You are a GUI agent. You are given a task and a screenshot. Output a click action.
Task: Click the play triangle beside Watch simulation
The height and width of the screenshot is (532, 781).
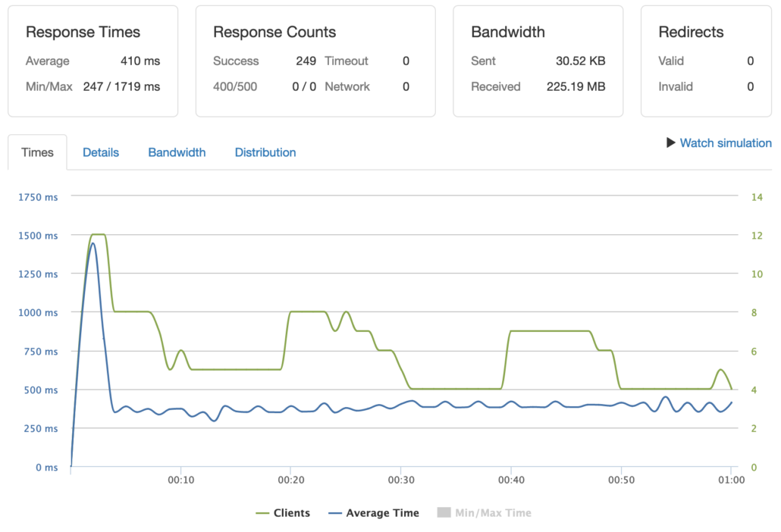(670, 142)
